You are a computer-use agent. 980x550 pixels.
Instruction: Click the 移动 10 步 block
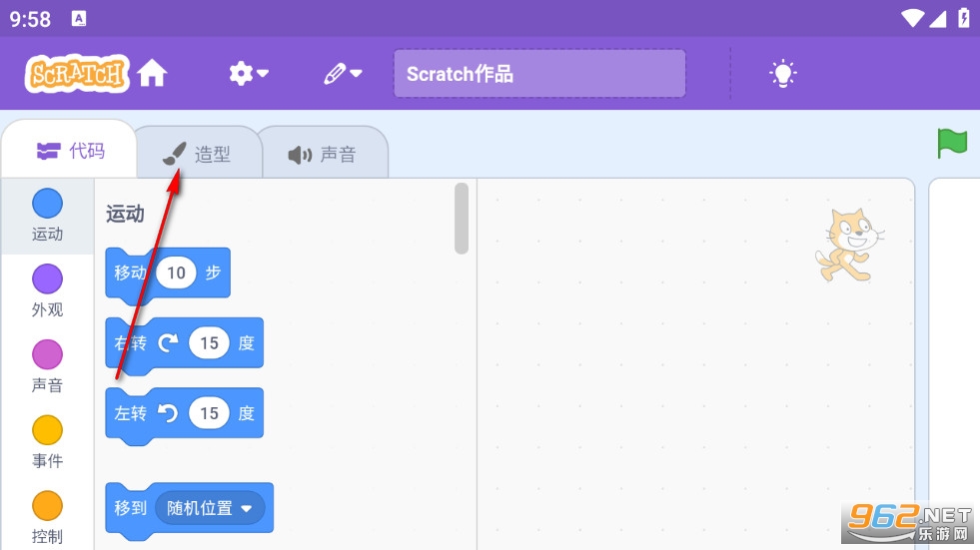pos(129,274)
